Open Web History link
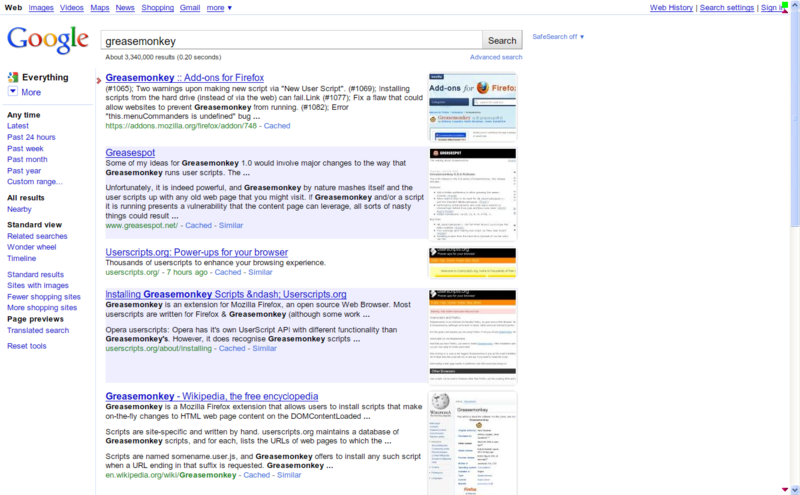The image size is (800, 495). point(671,8)
